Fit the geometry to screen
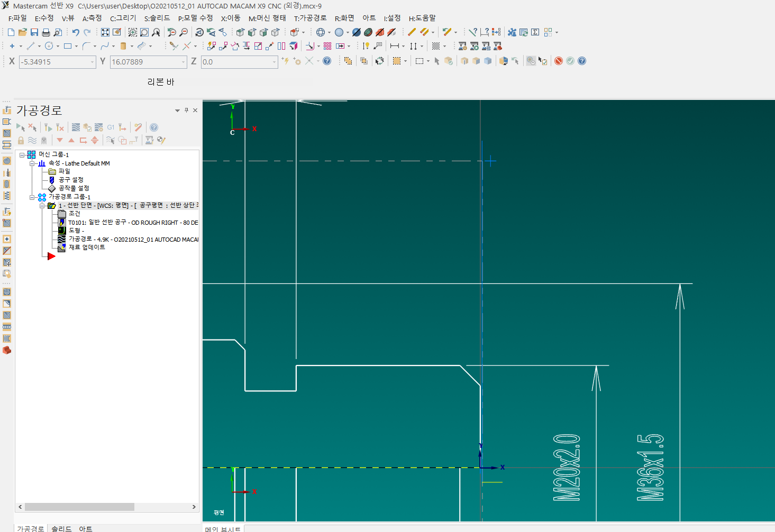Viewport: 775px width, 532px height. click(105, 32)
